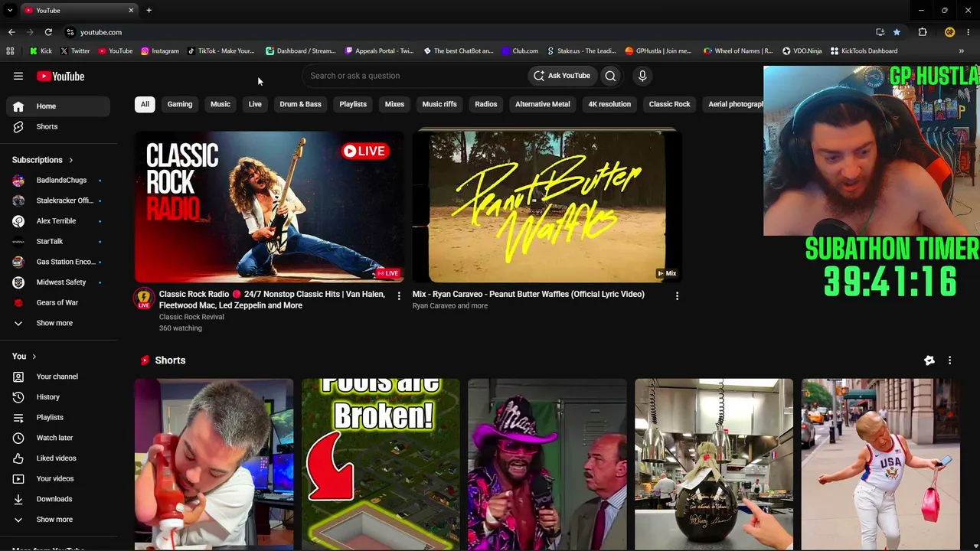Open tab search dropdown arrow
Image resolution: width=980 pixels, height=551 pixels.
point(10,10)
